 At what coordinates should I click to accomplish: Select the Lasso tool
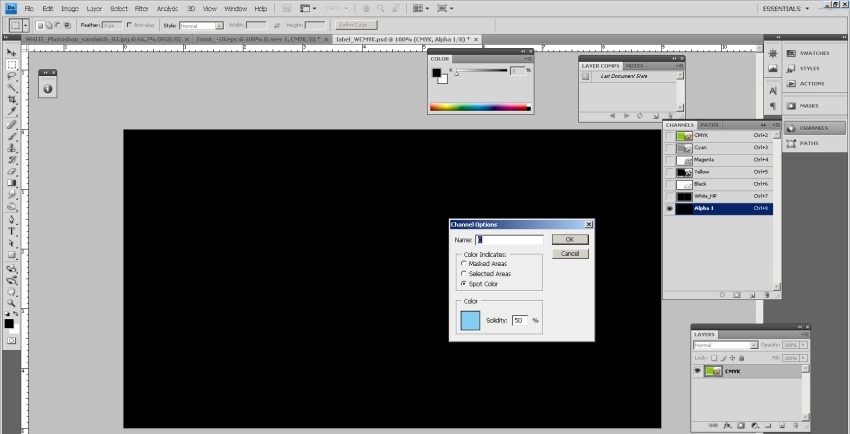(x=11, y=76)
